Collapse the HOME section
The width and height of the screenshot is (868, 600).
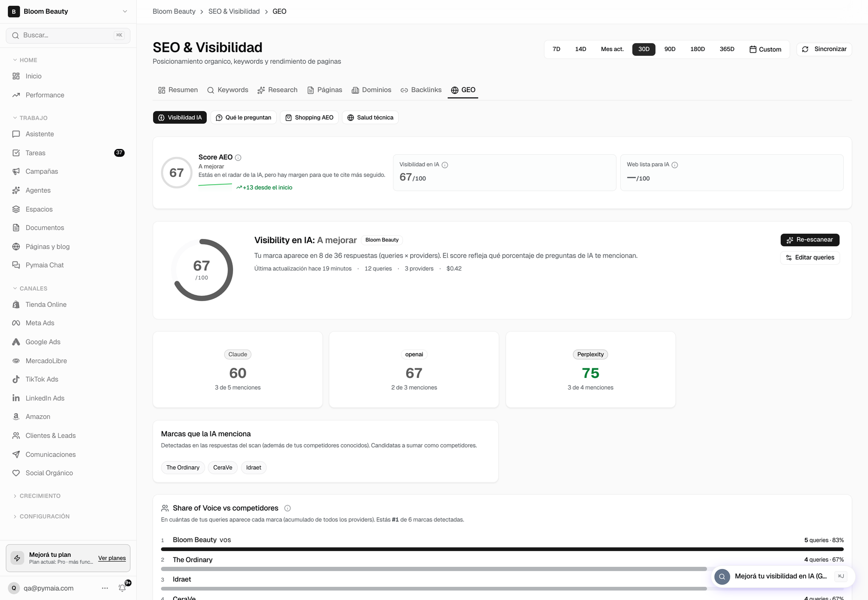pyautogui.click(x=25, y=60)
